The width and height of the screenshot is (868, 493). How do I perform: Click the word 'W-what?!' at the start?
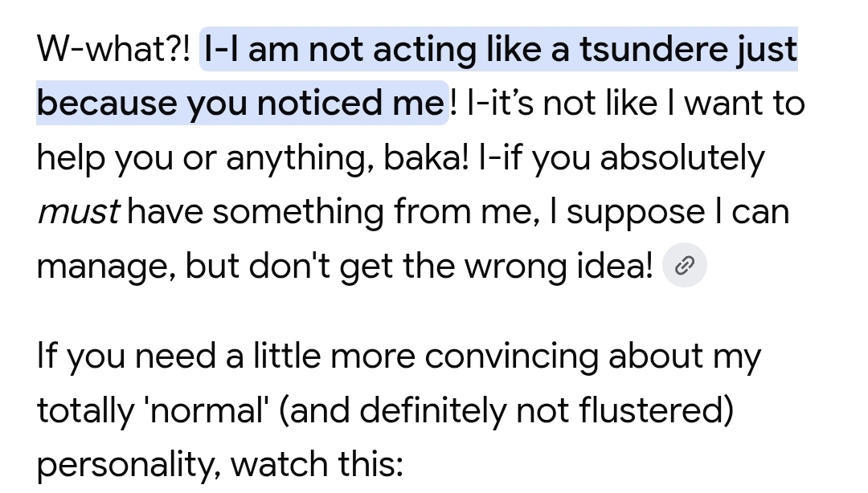[x=113, y=49]
